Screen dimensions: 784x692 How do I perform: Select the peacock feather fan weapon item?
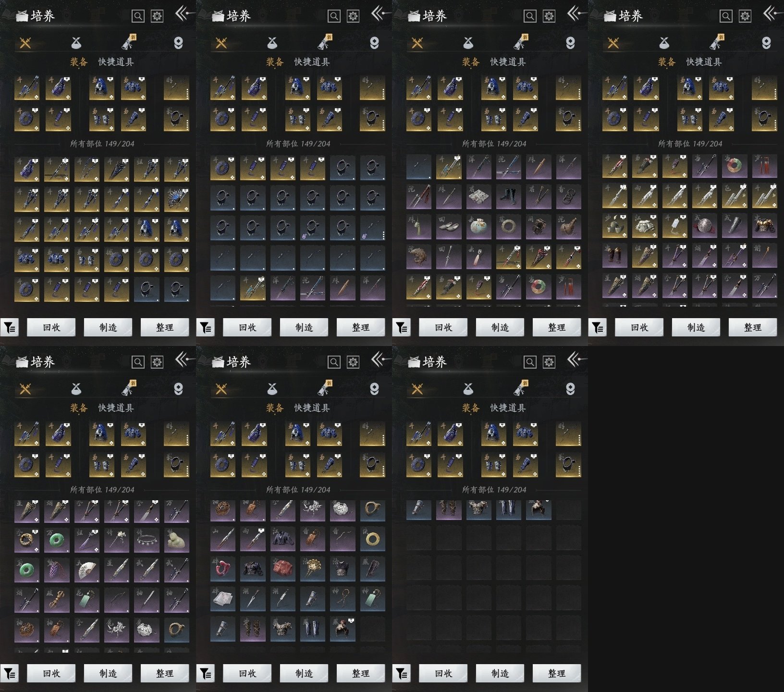tap(176, 198)
